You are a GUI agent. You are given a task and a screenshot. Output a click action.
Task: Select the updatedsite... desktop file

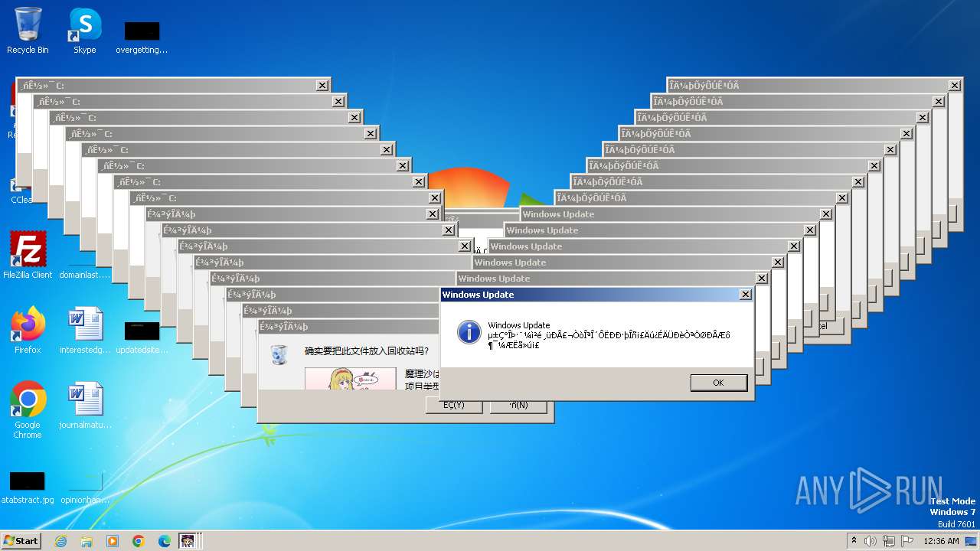(142, 337)
